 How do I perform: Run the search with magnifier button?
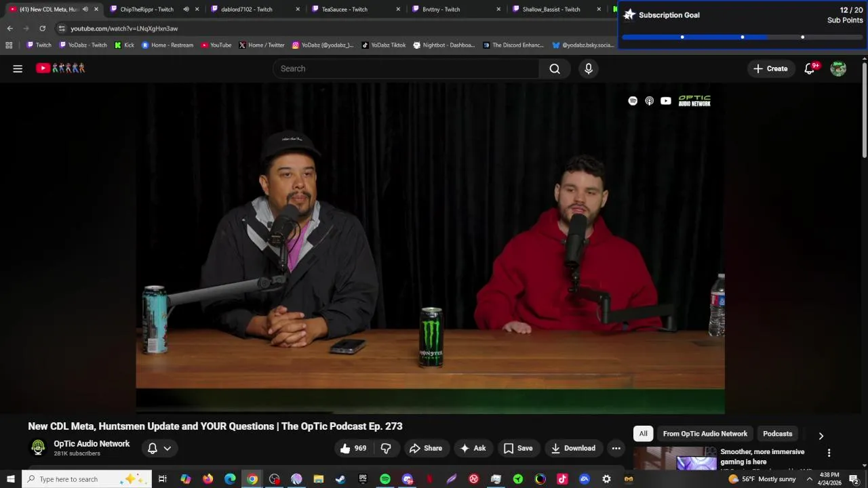[x=555, y=68]
